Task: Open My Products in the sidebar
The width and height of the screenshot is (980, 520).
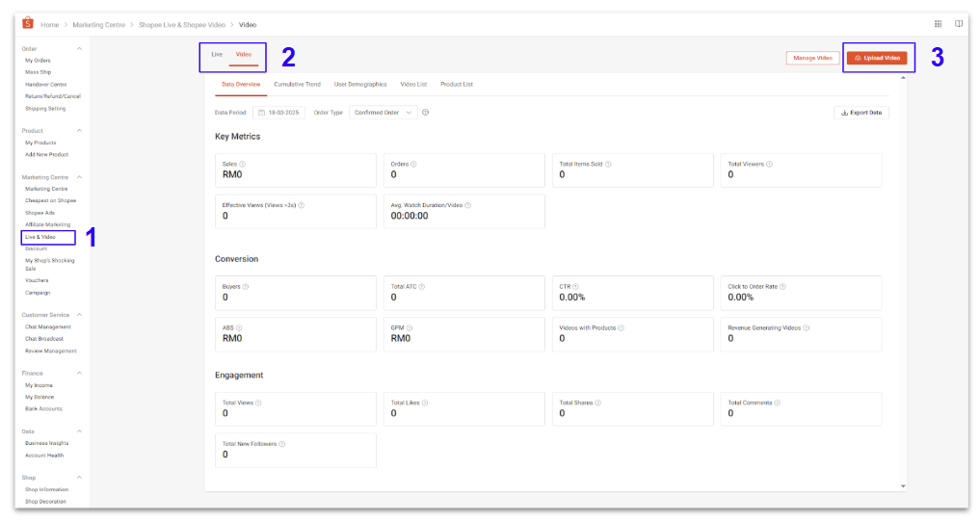Action: pyautogui.click(x=40, y=143)
